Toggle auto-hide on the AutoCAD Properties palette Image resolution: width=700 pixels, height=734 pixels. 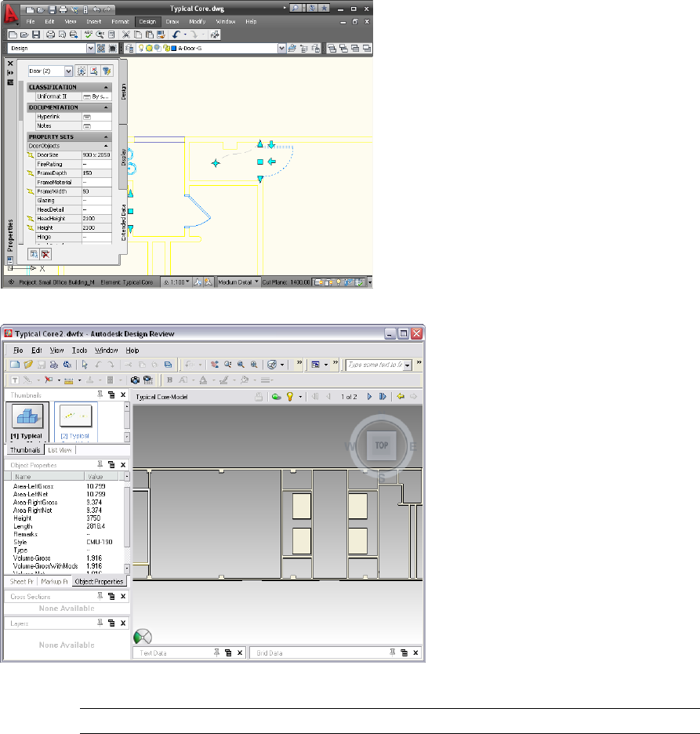[10, 73]
